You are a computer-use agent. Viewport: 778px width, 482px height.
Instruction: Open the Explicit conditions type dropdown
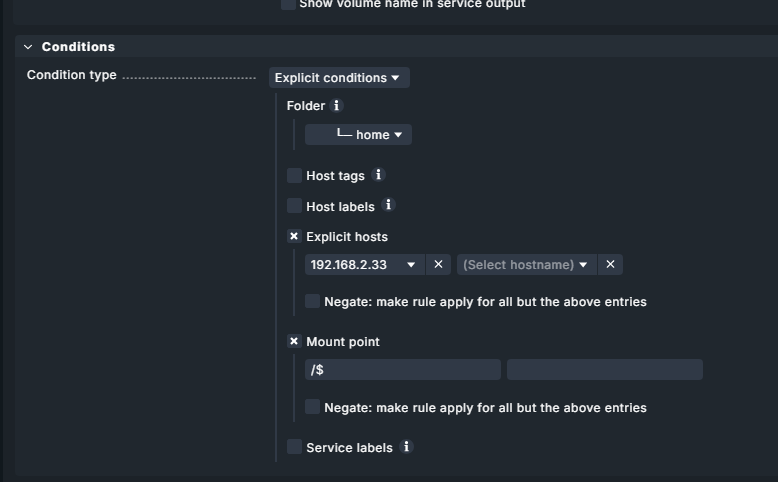click(338, 78)
